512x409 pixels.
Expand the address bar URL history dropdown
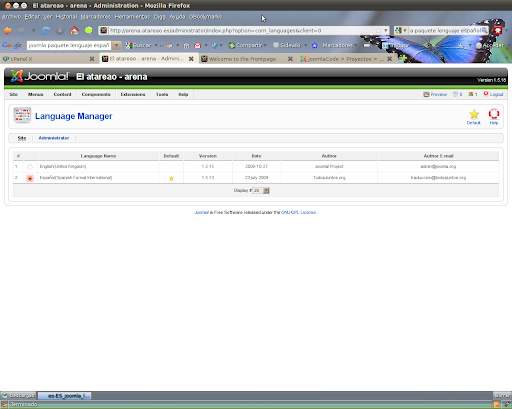click(x=386, y=30)
